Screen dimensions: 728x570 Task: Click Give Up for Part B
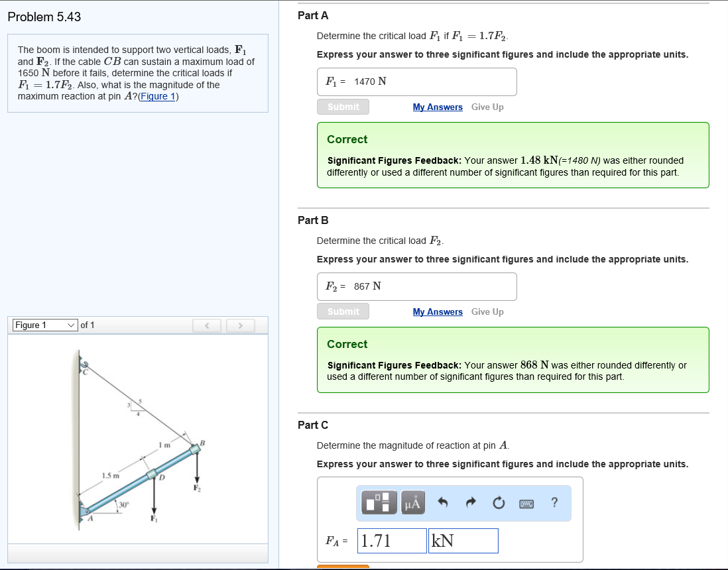[x=487, y=312]
